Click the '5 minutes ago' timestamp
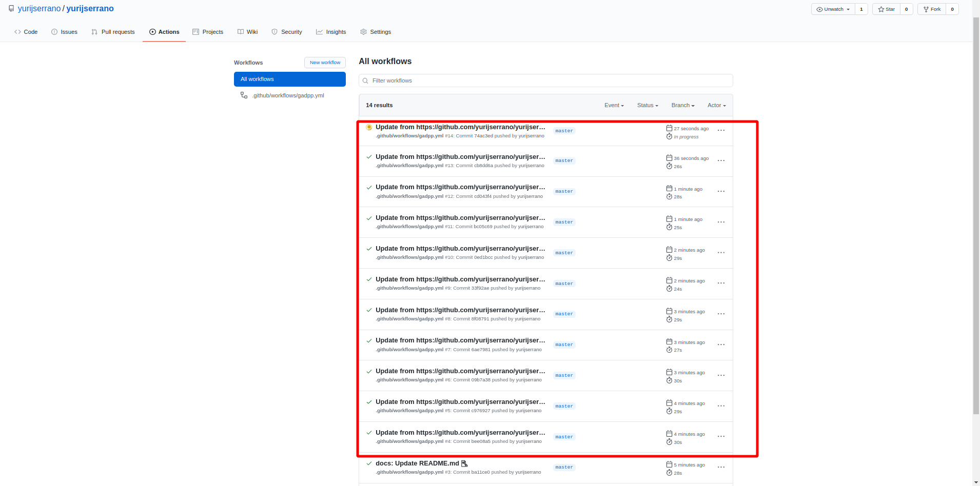 tap(689, 465)
